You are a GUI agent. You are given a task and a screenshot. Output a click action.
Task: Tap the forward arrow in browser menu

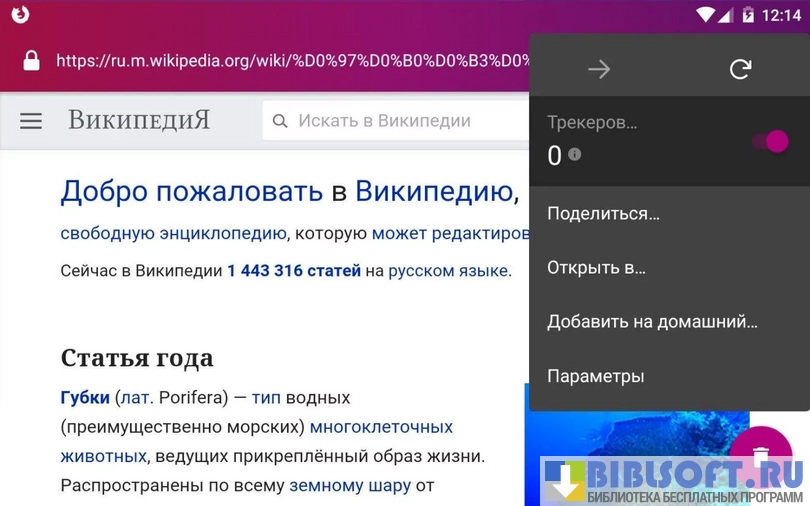[599, 69]
